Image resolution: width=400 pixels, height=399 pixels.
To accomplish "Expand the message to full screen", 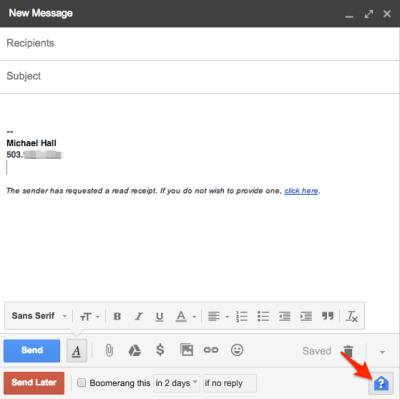I will click(369, 14).
